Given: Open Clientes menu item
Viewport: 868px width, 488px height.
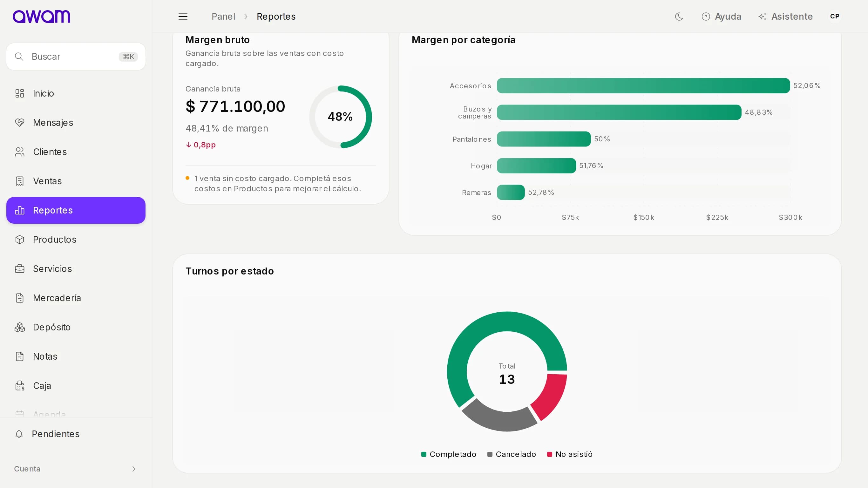Looking at the screenshot, I should 76,152.
